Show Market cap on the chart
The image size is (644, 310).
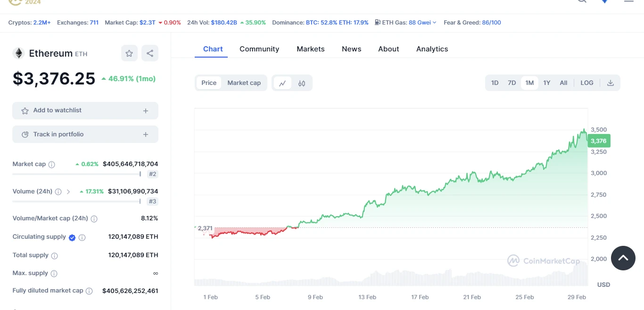(244, 83)
